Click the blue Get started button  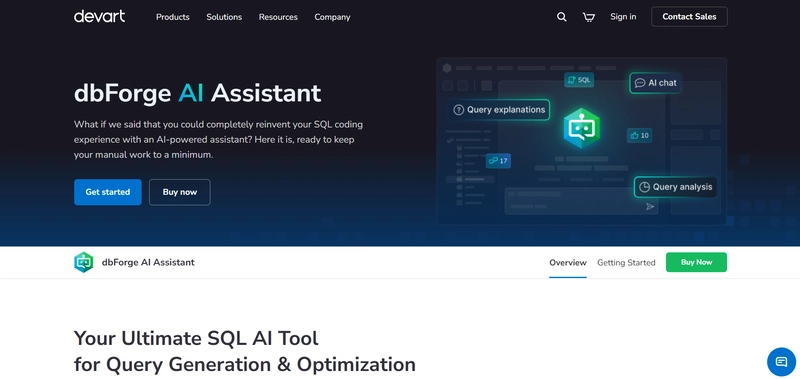click(x=108, y=192)
